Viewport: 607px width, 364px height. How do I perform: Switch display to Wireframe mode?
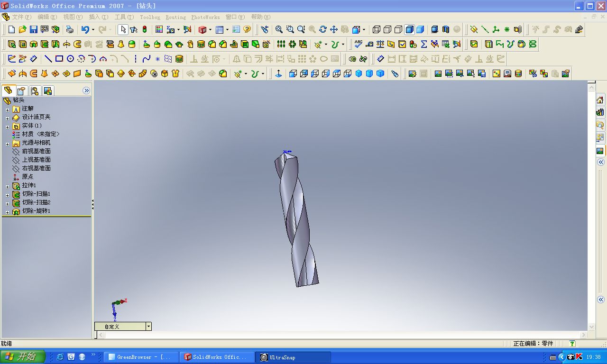tap(377, 29)
